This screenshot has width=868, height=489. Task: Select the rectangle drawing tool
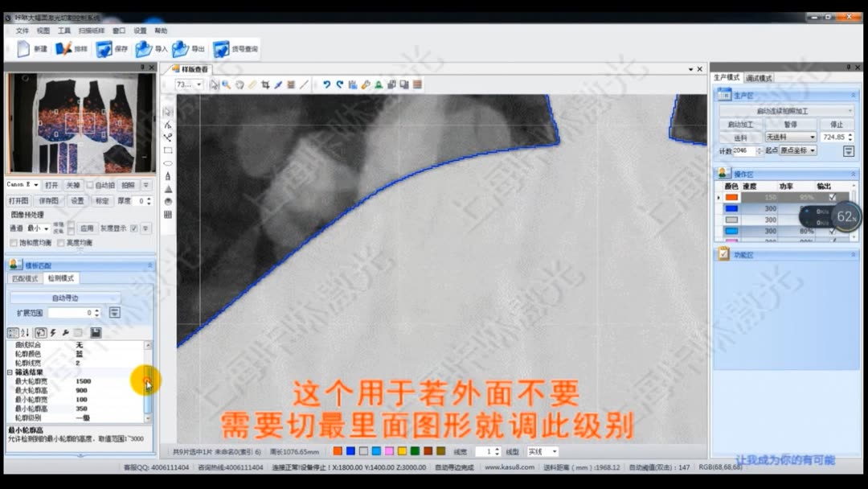[168, 150]
